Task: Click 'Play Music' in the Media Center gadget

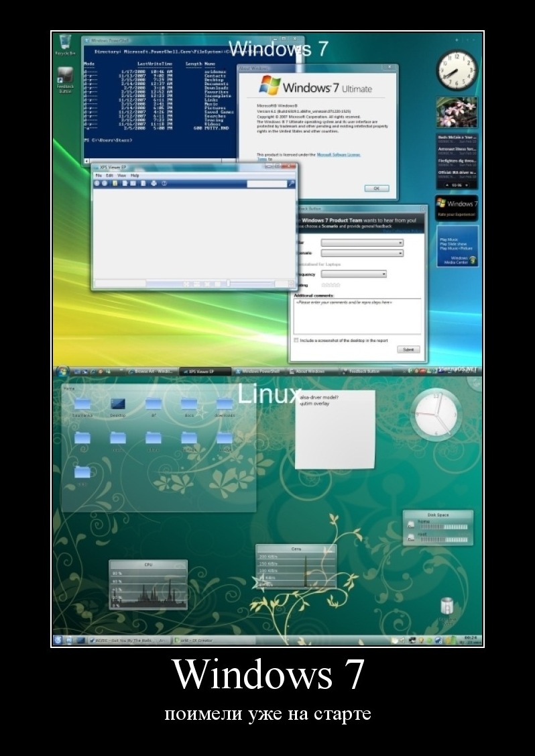Action: click(449, 239)
